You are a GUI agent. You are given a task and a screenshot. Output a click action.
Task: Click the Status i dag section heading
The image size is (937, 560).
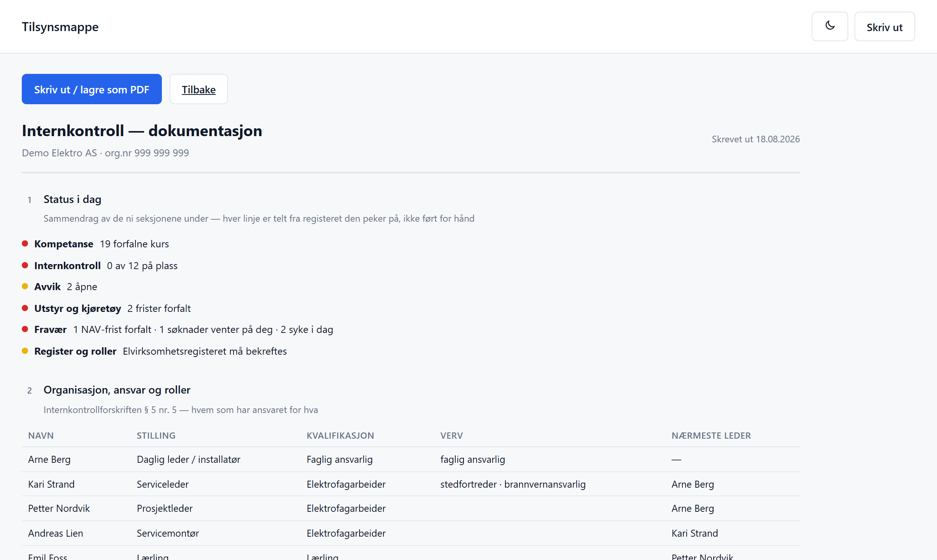pos(72,199)
